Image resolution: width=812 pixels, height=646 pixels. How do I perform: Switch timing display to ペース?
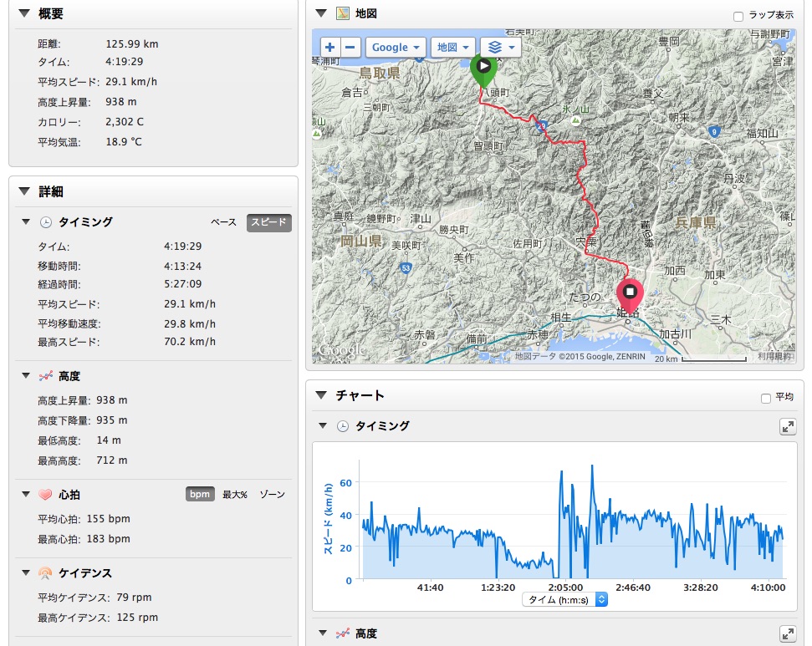tap(223, 222)
